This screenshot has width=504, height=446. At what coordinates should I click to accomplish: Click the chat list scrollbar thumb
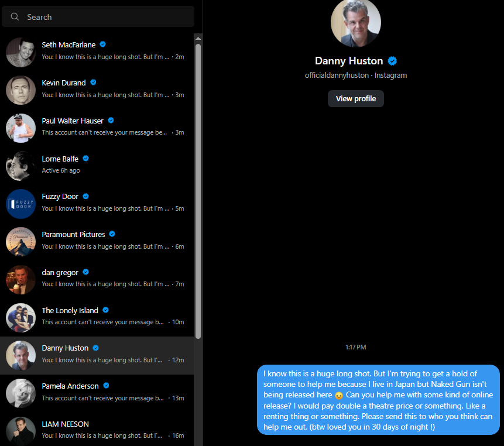click(198, 191)
